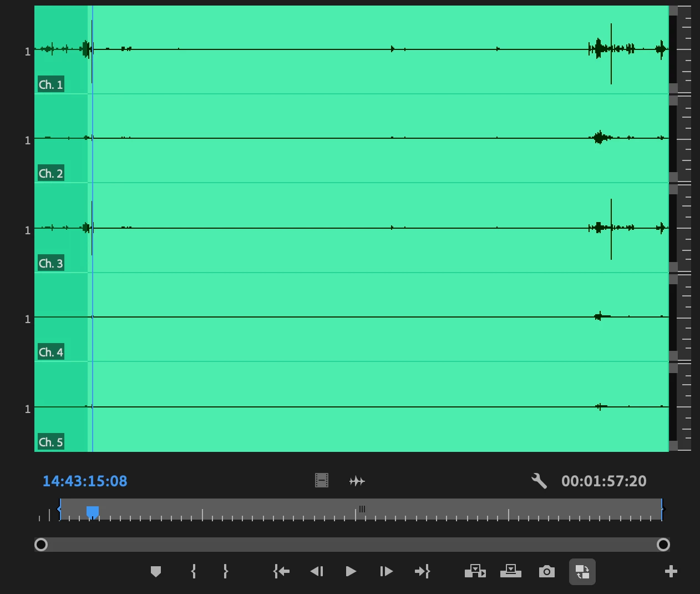Click the Add Marker shield icon
Viewport: 700px width, 594px height.
click(156, 571)
